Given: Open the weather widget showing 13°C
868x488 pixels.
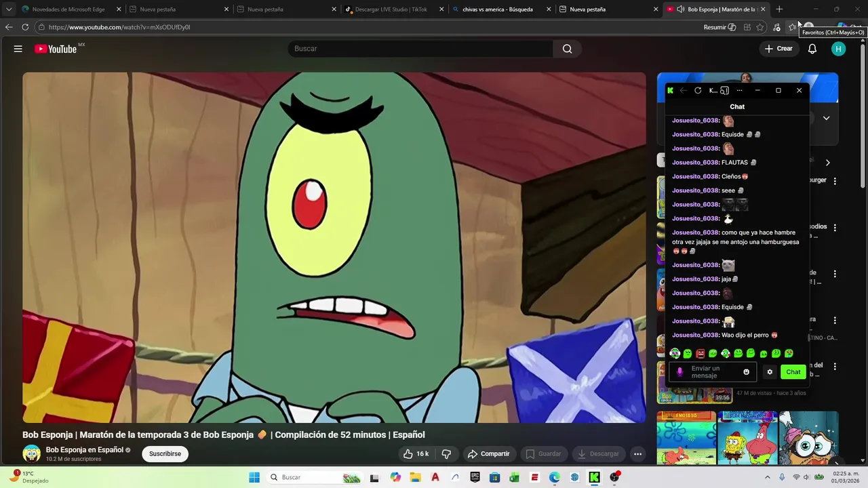Looking at the screenshot, I should [28, 477].
